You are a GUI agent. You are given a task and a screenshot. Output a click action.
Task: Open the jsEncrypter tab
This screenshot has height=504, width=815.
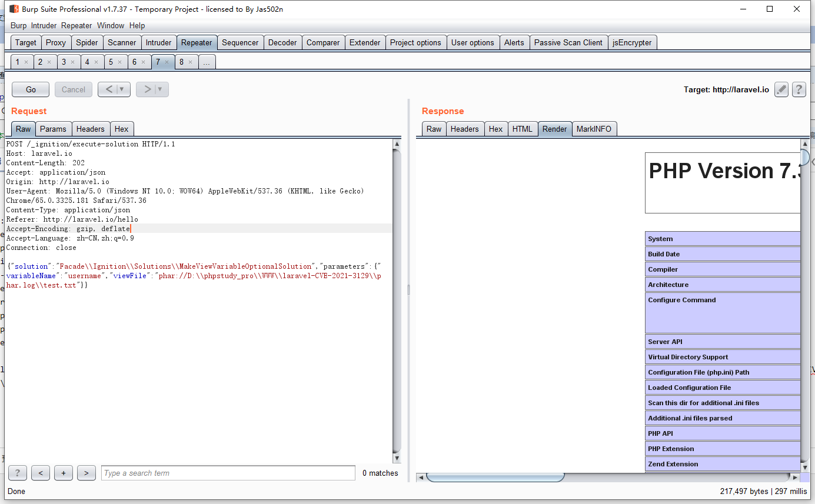tap(632, 42)
